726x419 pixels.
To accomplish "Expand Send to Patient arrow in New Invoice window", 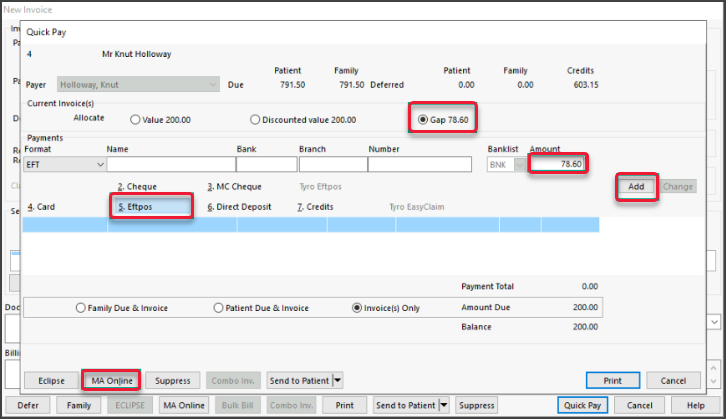I will [444, 405].
